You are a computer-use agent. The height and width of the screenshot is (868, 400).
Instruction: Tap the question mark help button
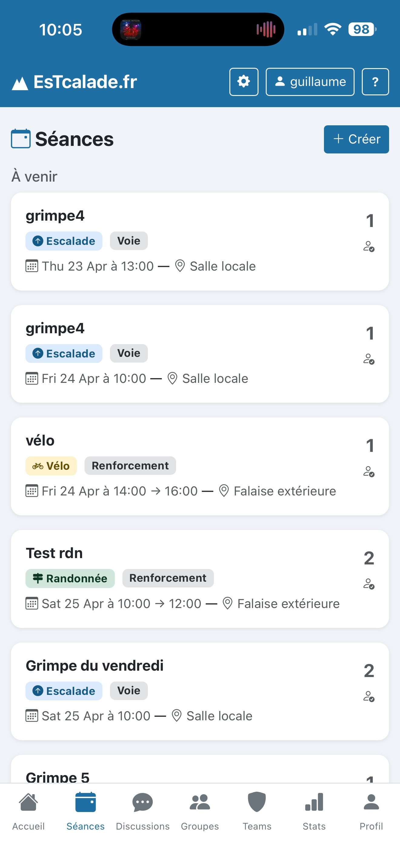coord(375,82)
